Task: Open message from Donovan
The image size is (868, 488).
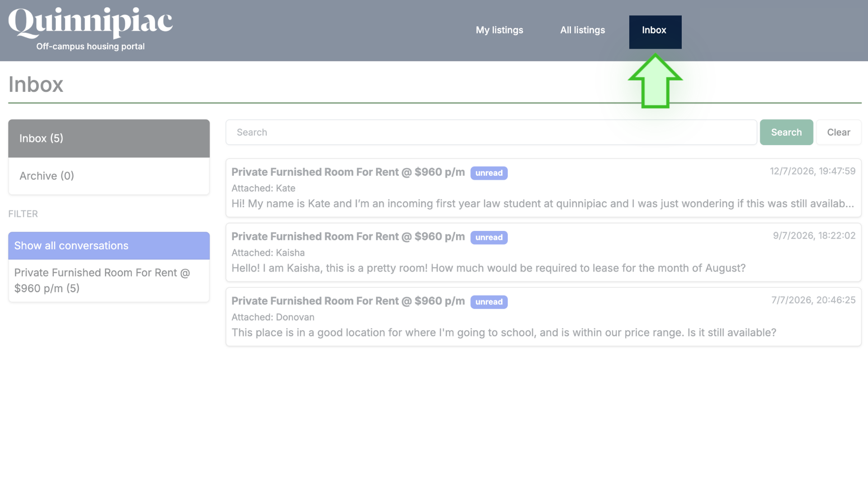Action: tap(543, 317)
